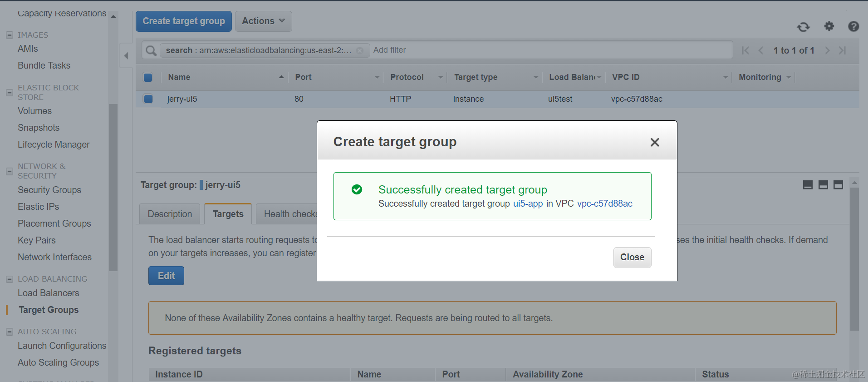Go to first page of results
The image size is (868, 382).
point(745,50)
